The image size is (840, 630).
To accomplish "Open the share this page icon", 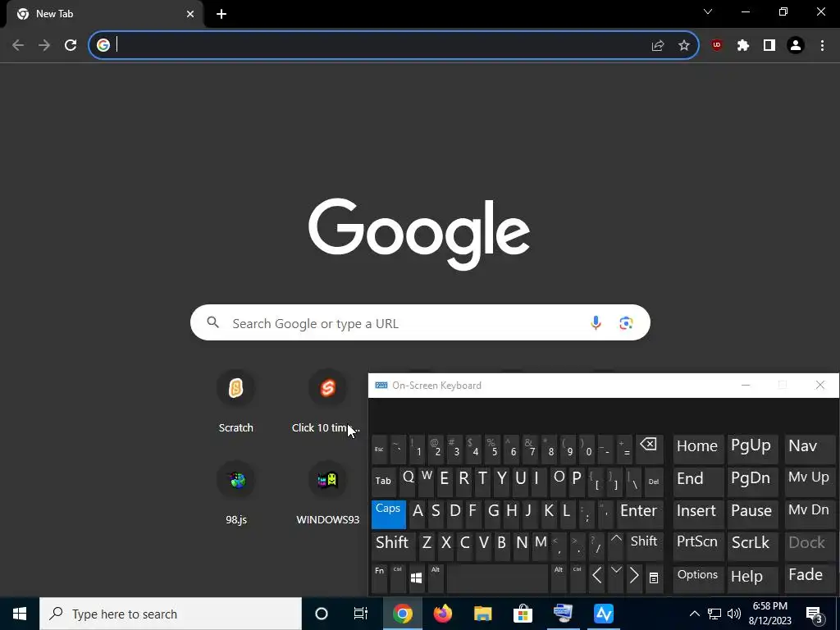I will point(658,46).
